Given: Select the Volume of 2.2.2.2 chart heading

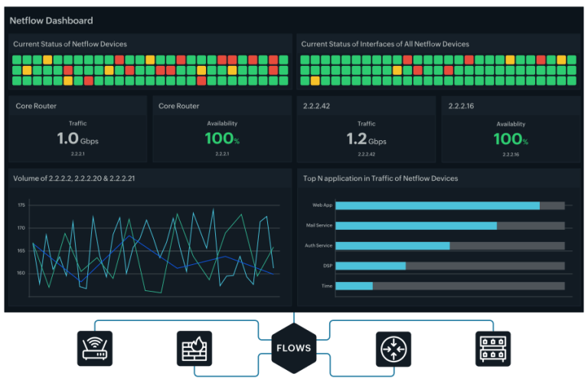Looking at the screenshot, I should click(73, 178).
